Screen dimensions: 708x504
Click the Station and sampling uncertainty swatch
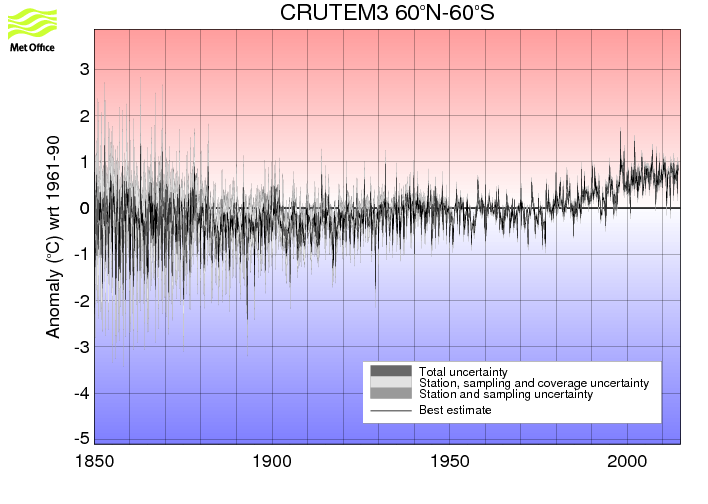pos(391,393)
